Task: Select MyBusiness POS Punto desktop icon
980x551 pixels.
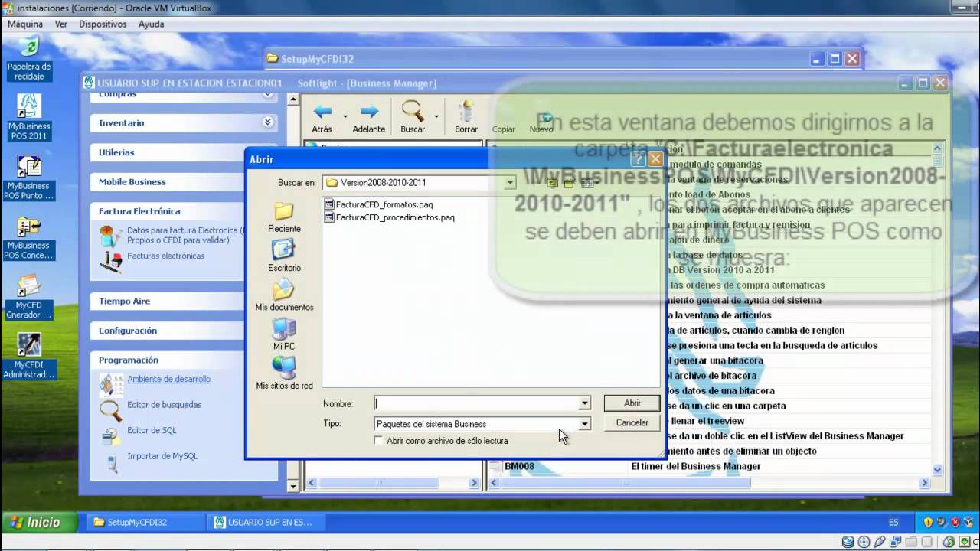Action: [x=29, y=177]
